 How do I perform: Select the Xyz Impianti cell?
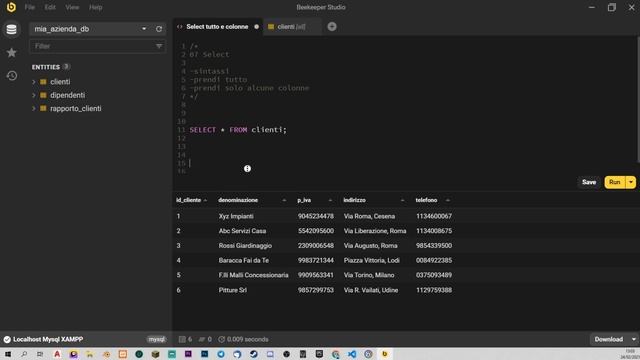[236, 216]
